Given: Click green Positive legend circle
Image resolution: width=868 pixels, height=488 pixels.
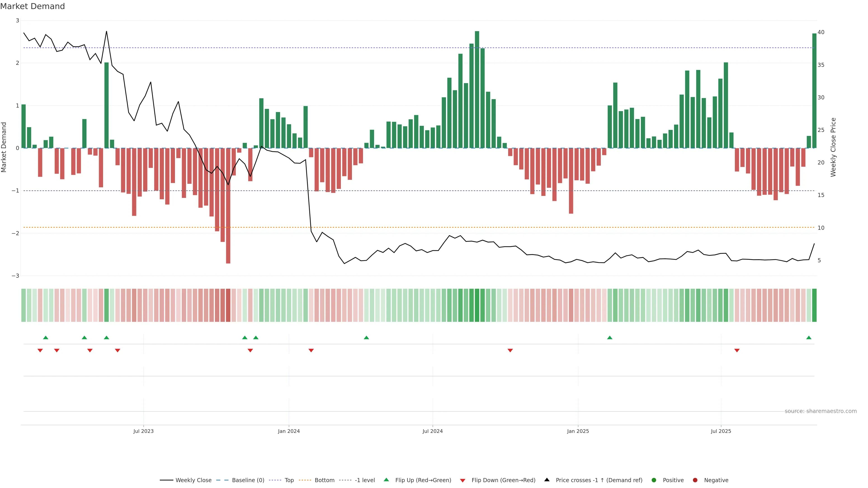Looking at the screenshot, I should [x=654, y=480].
